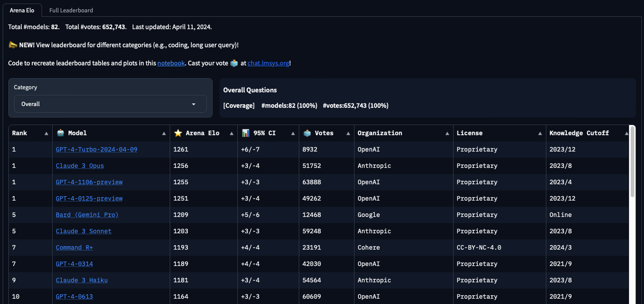Open the GPT-4-Turbo-2024-04-09 model link

tap(96, 149)
